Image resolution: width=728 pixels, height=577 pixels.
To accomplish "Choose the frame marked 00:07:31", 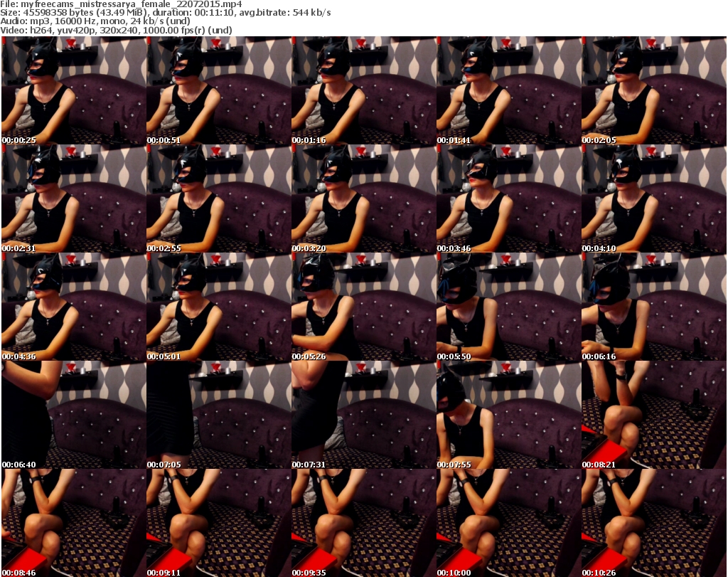I will click(x=363, y=415).
